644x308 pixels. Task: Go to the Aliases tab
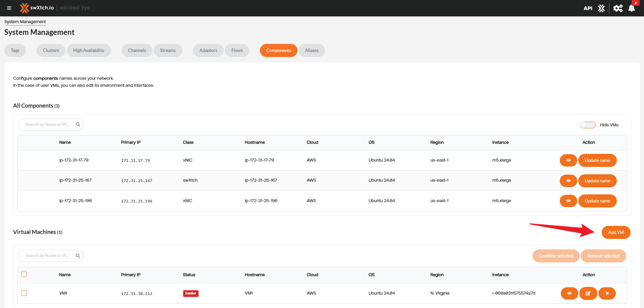pos(312,51)
